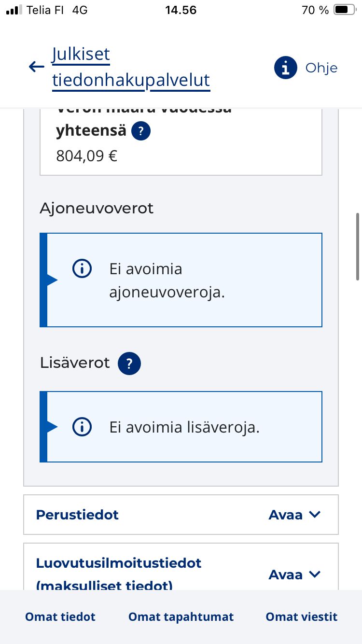The image size is (362, 644).
Task: Tap the Ei avoimia ajoneuvoveroja notice
Action: 181,280
